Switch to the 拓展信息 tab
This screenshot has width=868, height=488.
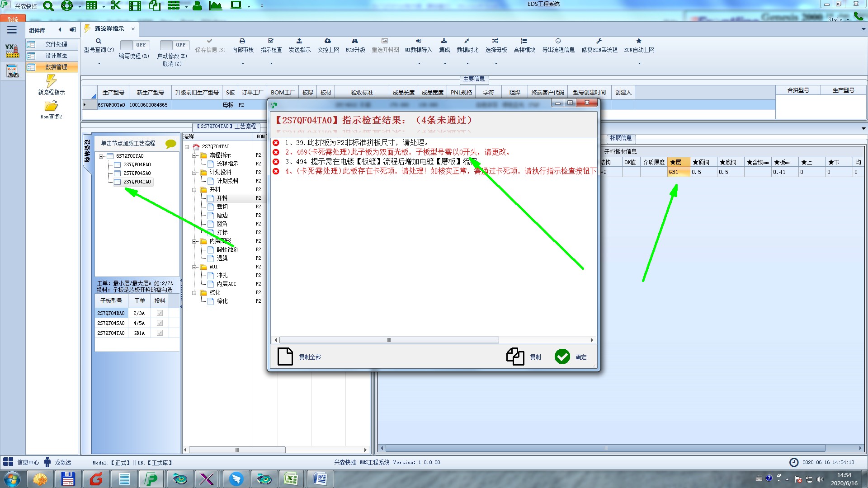[620, 138]
